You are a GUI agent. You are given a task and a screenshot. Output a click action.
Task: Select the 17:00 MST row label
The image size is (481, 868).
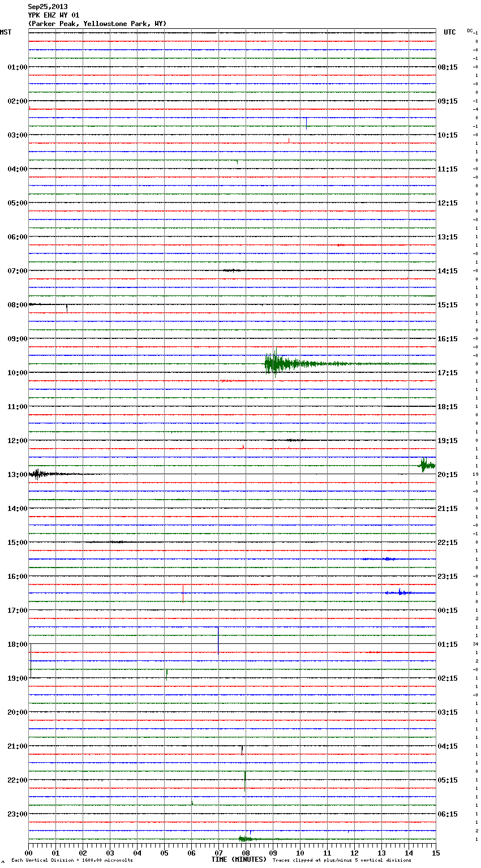click(x=18, y=611)
